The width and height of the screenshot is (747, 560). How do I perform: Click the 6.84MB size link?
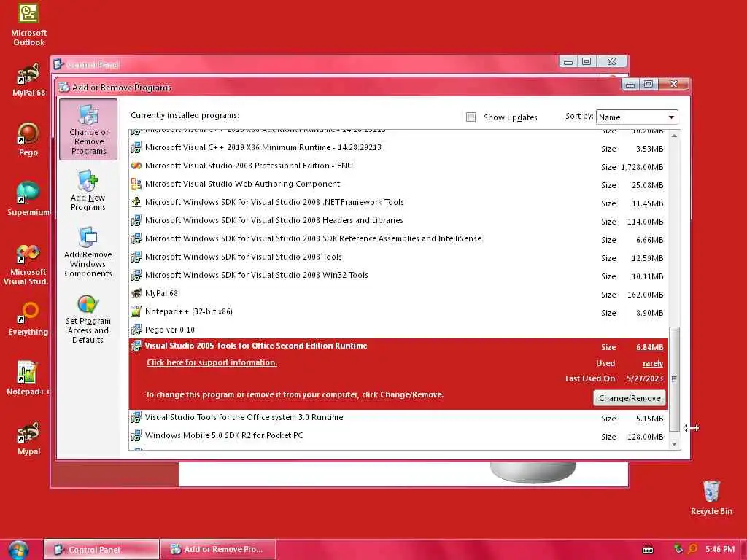tap(649, 348)
